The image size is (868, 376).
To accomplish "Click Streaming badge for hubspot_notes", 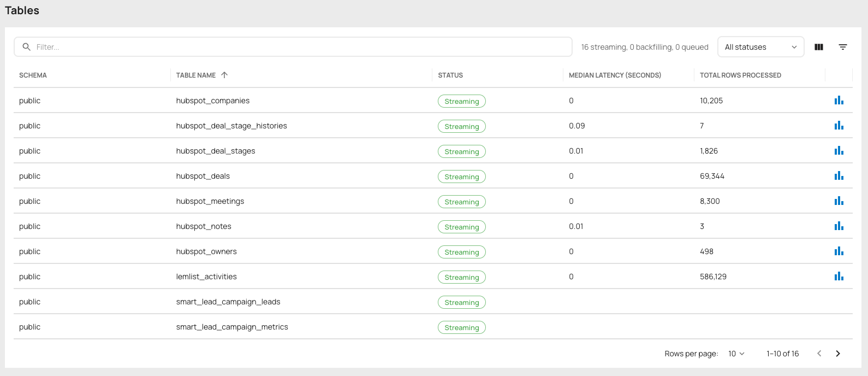I will coord(462,227).
